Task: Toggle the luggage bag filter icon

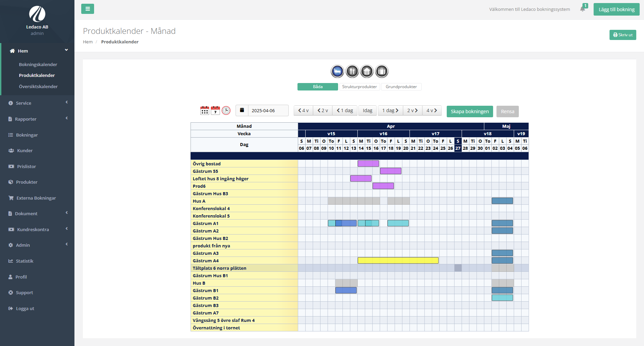Action: 382,72
